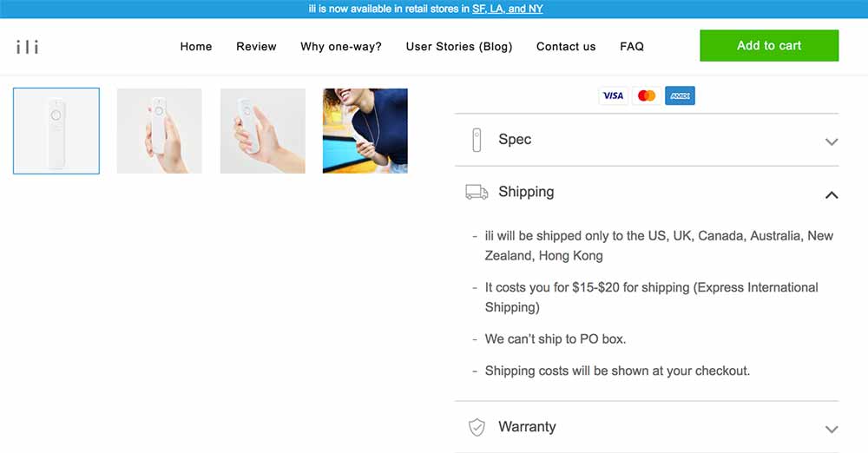Click the shield icon beside Warranty

[477, 427]
